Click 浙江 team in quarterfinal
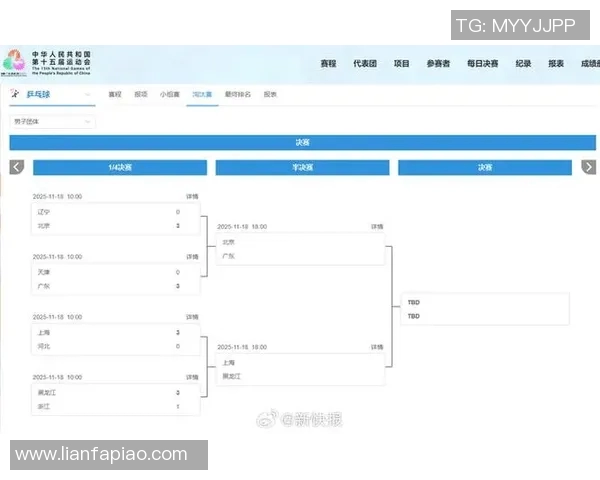The image size is (600, 480). pos(44,407)
